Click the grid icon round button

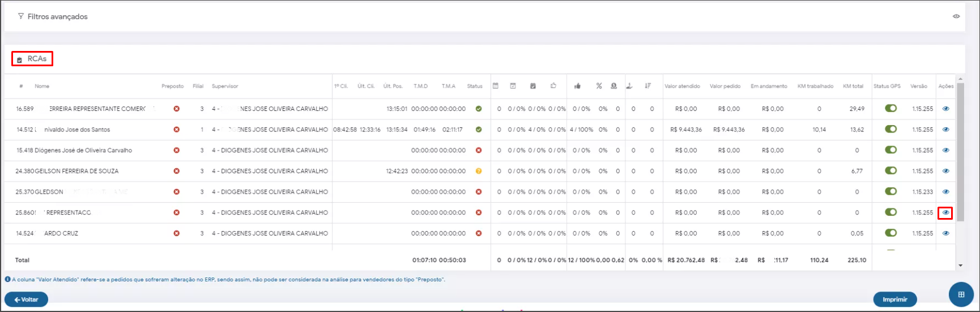961,294
